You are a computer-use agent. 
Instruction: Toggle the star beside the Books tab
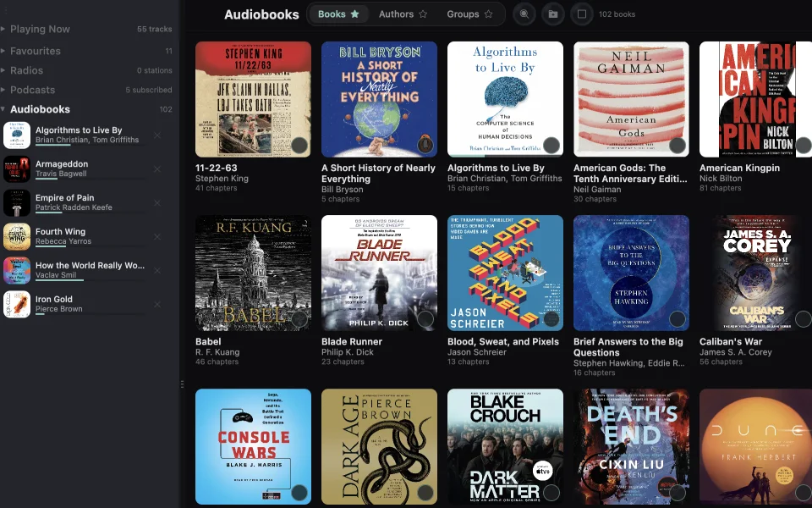pyautogui.click(x=354, y=14)
